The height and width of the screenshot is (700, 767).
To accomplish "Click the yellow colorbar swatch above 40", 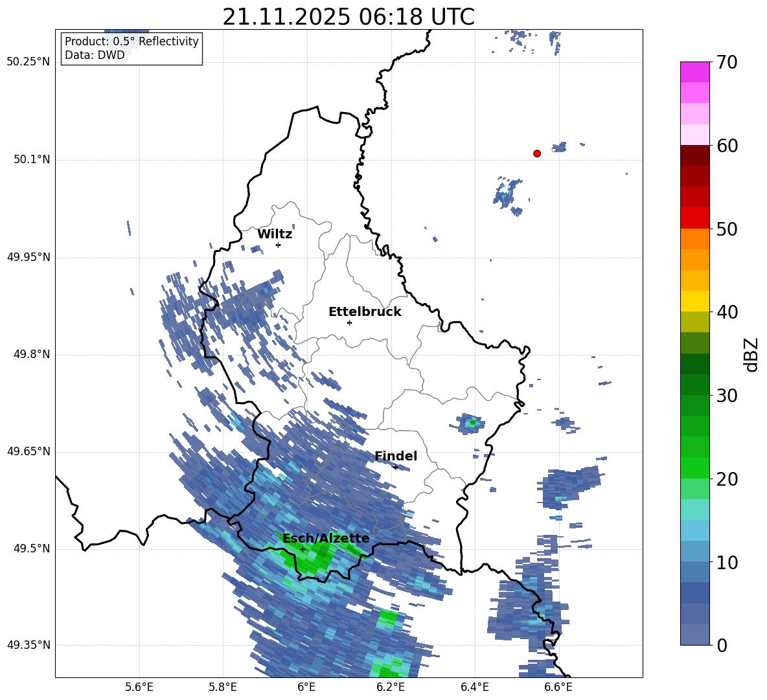I will click(694, 301).
